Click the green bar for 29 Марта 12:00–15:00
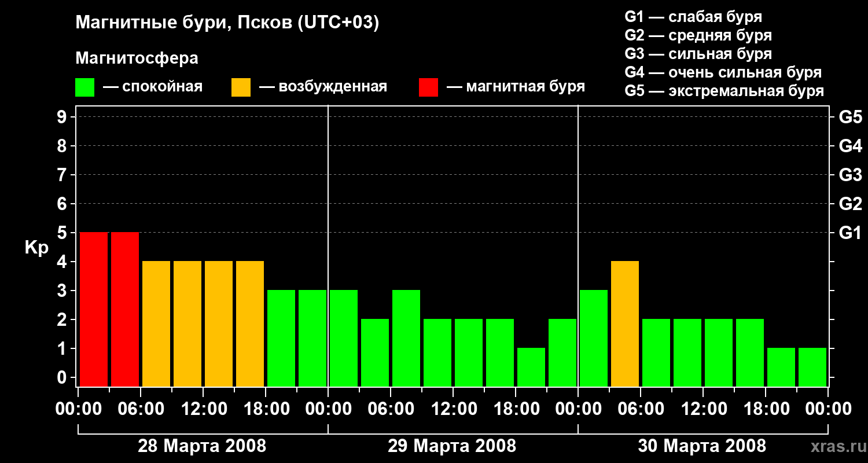 469,352
